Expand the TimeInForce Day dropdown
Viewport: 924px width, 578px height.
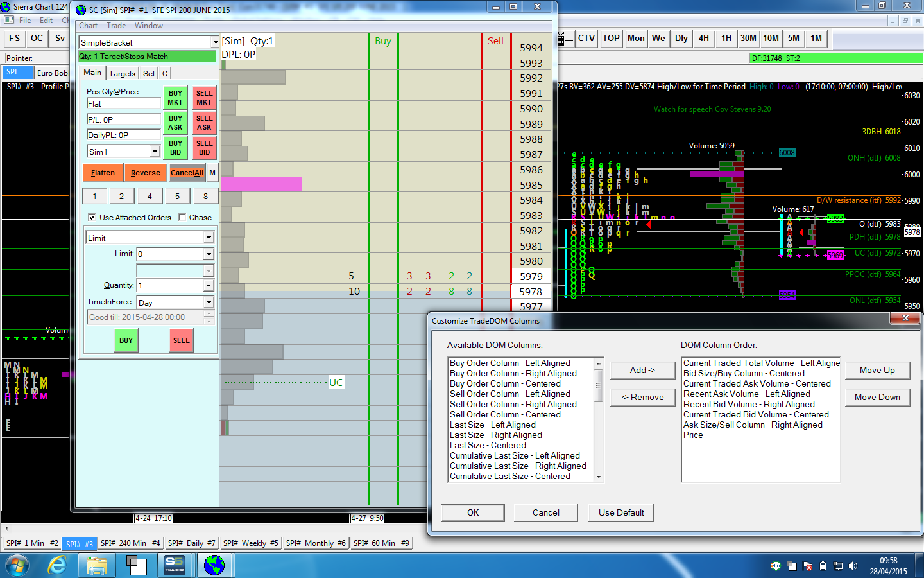209,302
